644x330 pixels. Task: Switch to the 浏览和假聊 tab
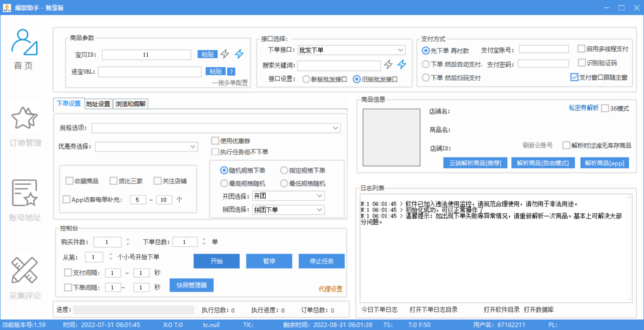tap(130, 104)
